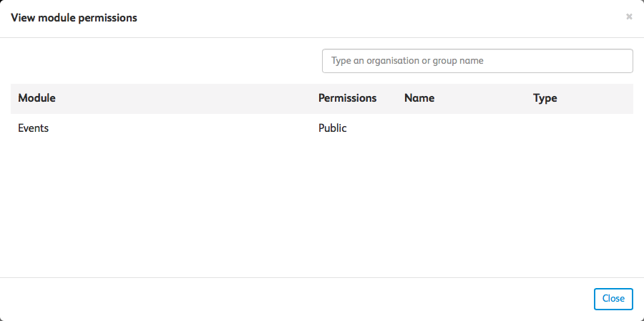Click the organisation or group name field
The height and width of the screenshot is (321, 644).
(477, 61)
